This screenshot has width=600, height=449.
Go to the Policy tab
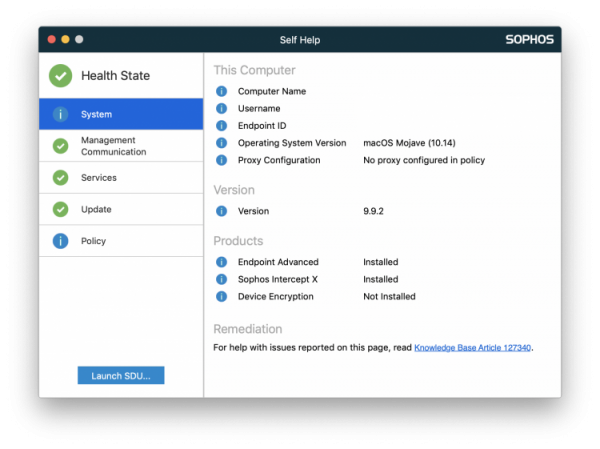coord(121,241)
